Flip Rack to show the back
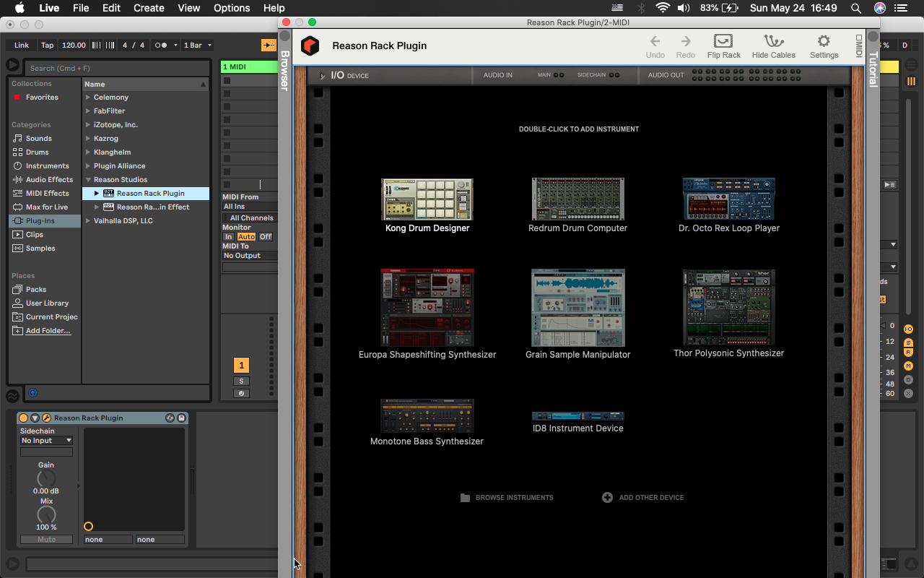 pyautogui.click(x=723, y=46)
